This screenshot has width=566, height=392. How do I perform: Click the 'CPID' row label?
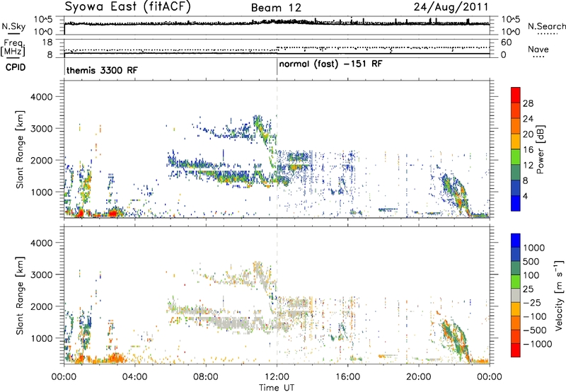coord(16,67)
